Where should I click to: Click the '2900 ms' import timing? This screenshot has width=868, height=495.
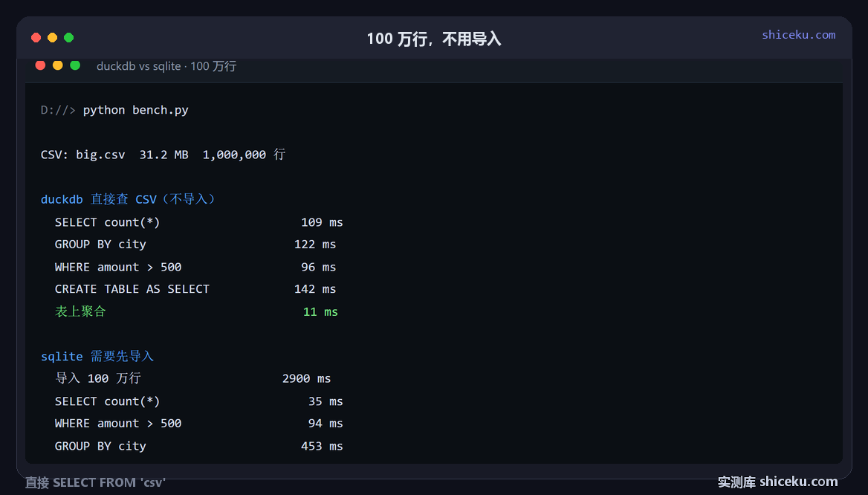click(x=306, y=379)
